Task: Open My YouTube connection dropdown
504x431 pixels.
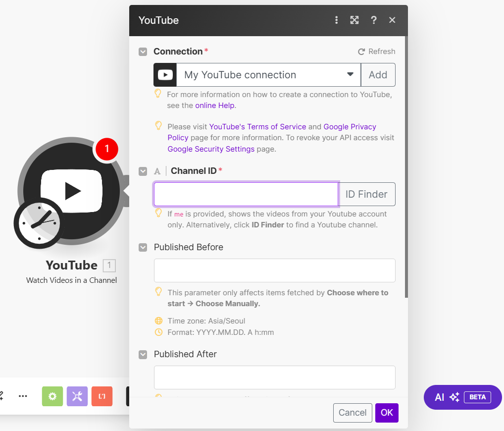Action: 268,75
